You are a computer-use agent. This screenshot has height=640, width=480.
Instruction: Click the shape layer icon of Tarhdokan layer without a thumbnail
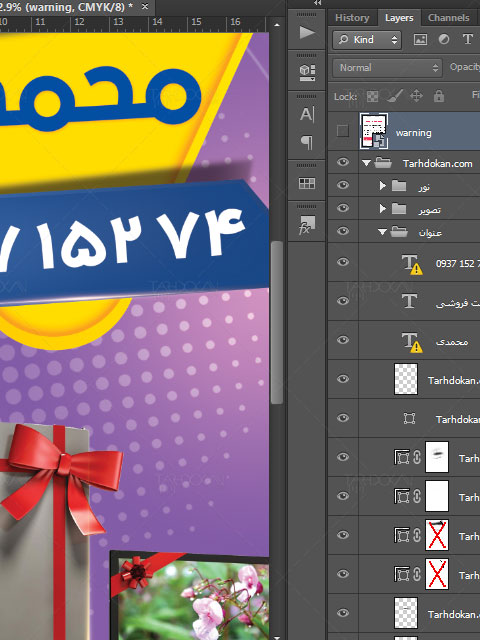tap(409, 418)
